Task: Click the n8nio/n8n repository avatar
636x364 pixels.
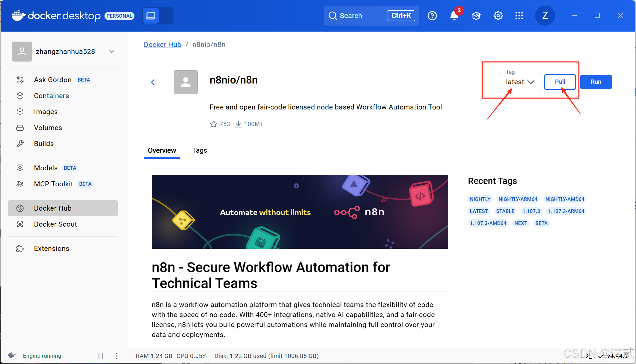Action: click(186, 82)
